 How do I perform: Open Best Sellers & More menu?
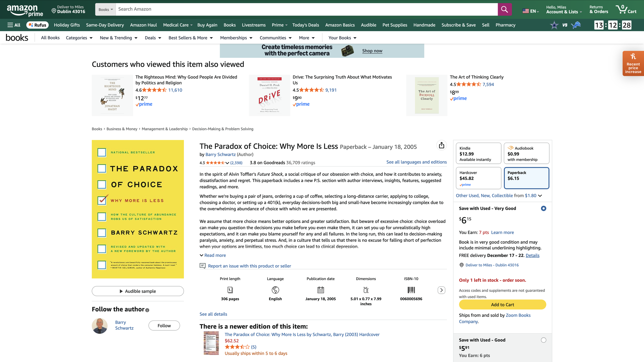pos(191,38)
